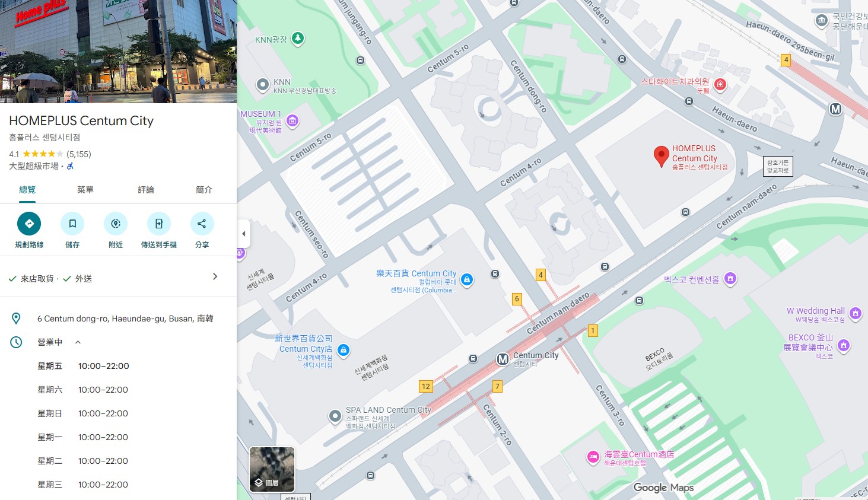868x500 pixels.
Task: Search nearby via the 附近 icon
Action: click(115, 224)
